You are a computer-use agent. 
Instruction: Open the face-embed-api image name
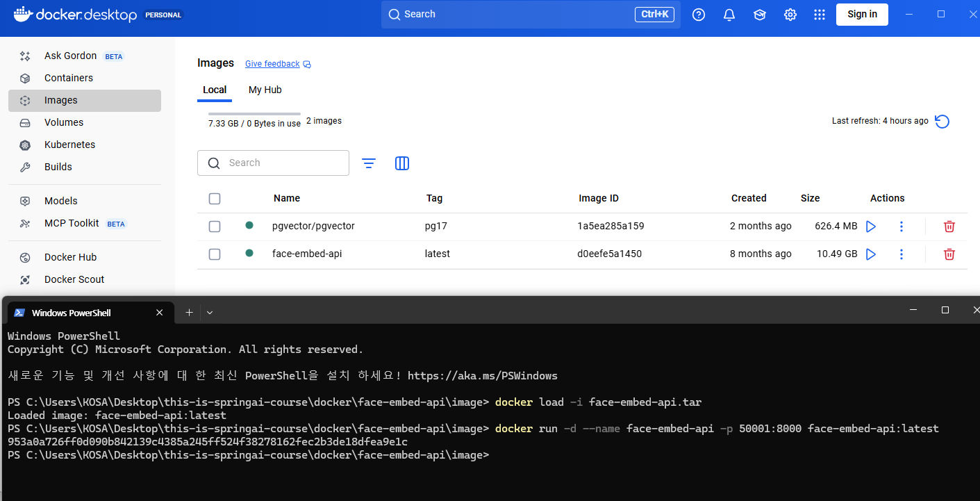307,254
